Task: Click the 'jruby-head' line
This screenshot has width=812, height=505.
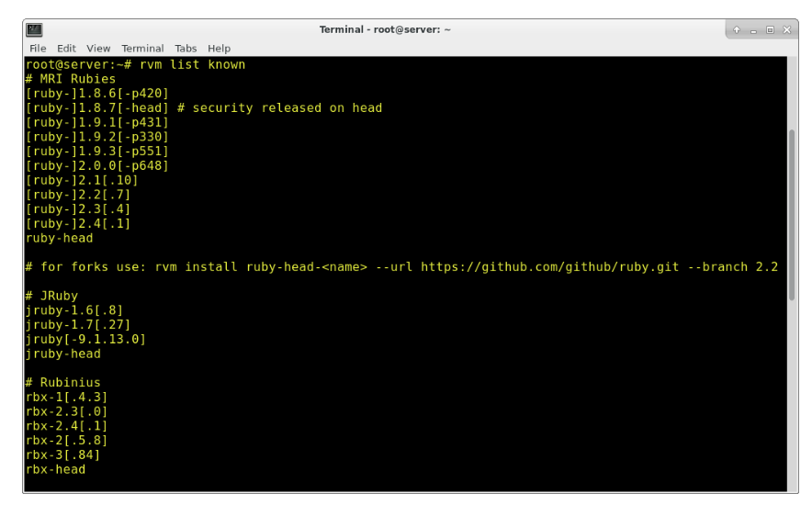Action: pos(62,353)
